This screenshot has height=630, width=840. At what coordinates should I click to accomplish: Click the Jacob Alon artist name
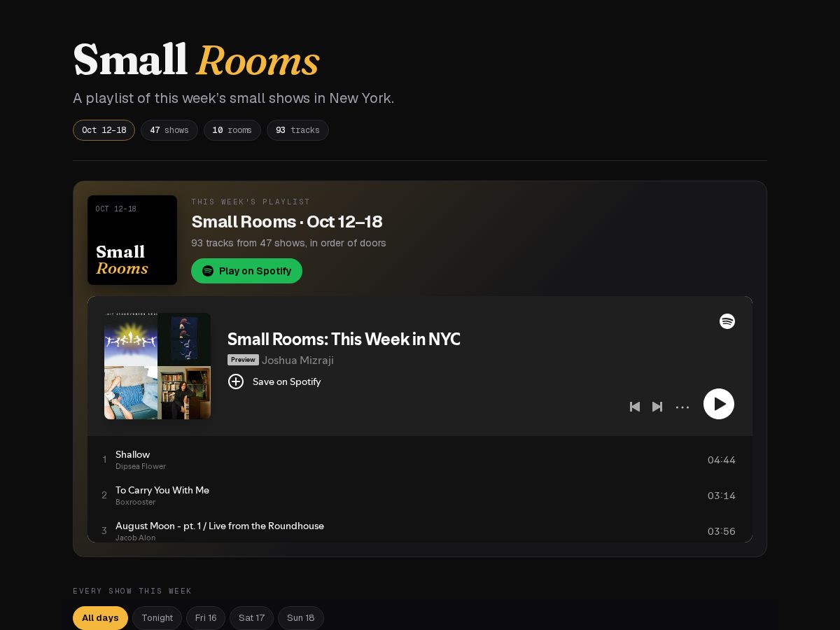pos(136,538)
